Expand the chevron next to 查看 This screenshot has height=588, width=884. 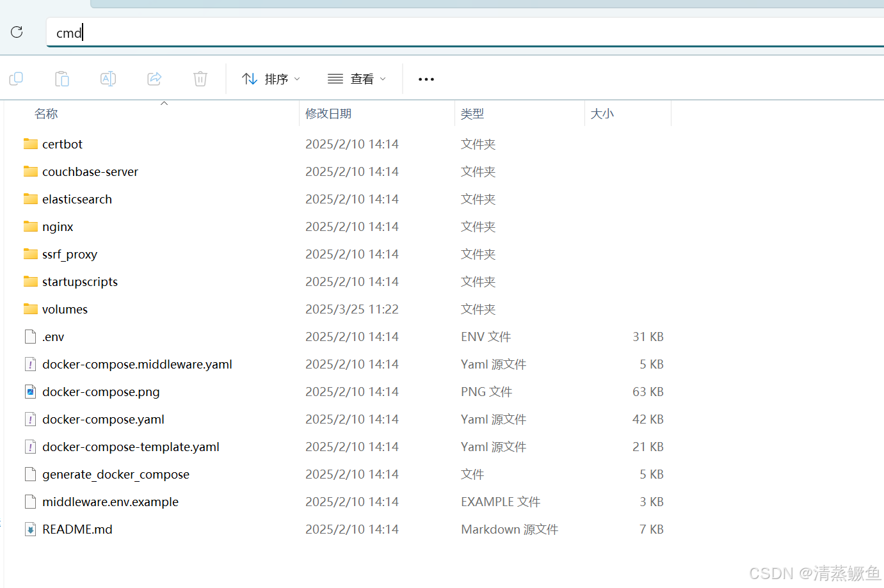[x=383, y=78]
